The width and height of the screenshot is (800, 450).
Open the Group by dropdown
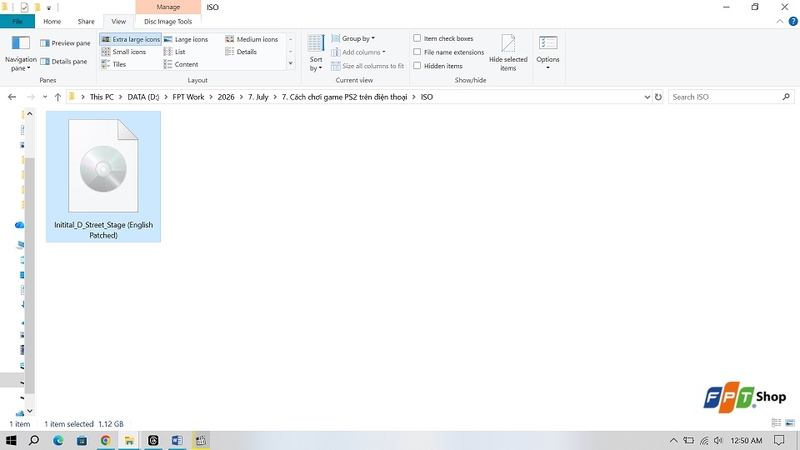[x=354, y=39]
